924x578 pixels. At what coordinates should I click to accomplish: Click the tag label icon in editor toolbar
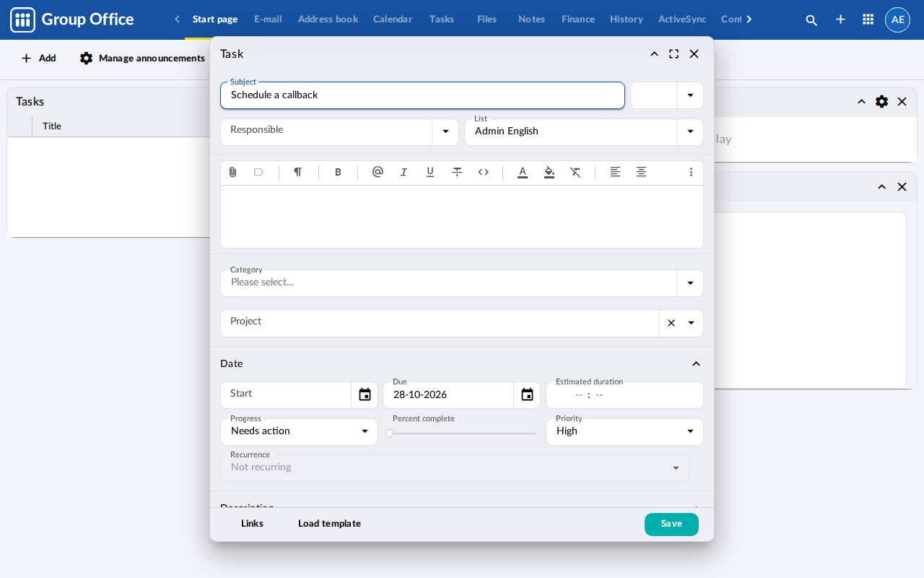tap(258, 172)
